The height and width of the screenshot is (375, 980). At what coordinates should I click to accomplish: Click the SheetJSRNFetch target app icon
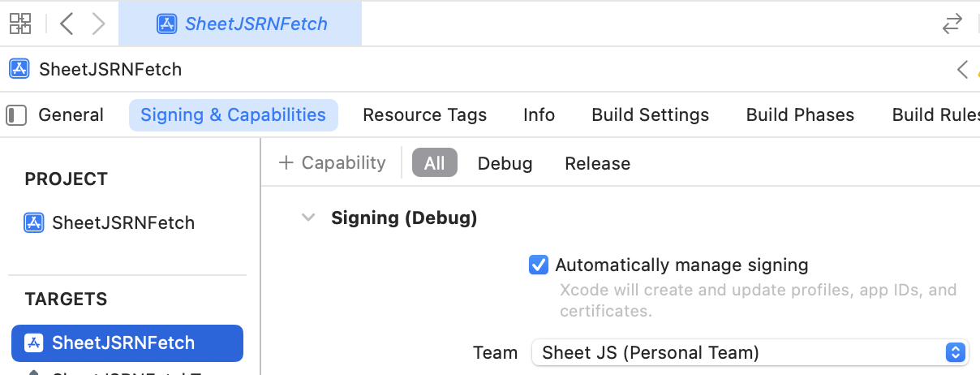tap(33, 343)
